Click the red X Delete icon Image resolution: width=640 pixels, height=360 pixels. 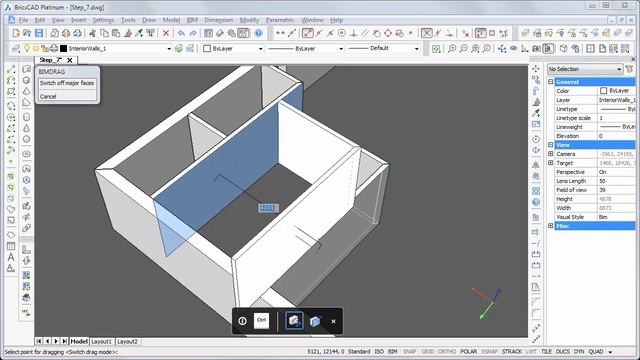(x=166, y=33)
